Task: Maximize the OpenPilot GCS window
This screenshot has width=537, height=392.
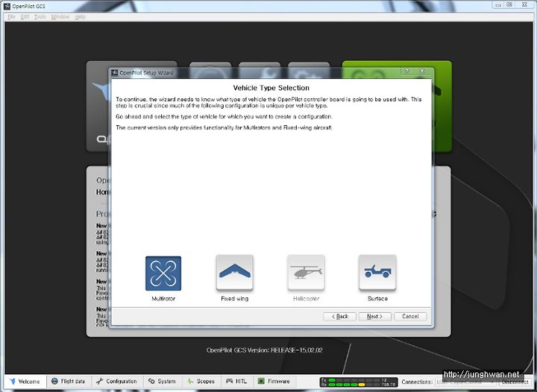Action: click(509, 4)
